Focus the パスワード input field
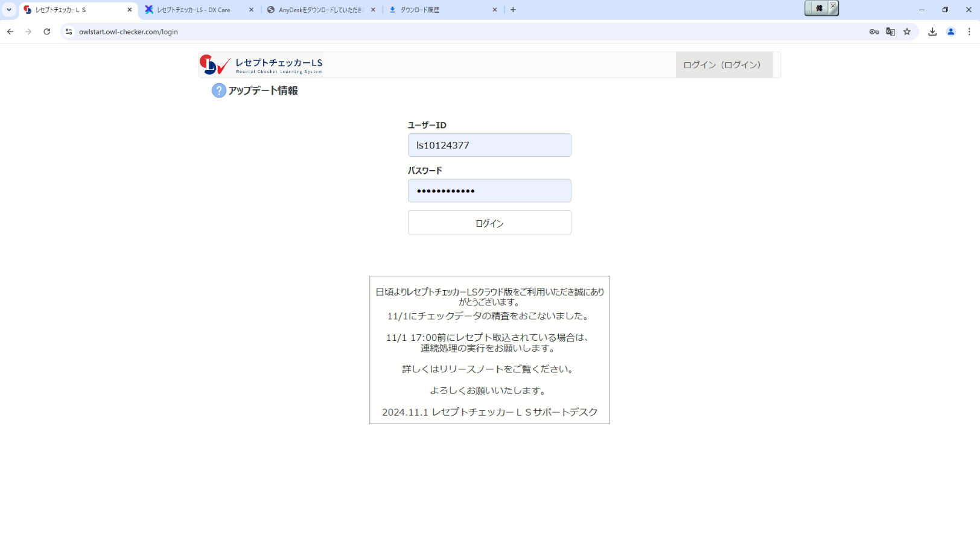The image size is (980, 534). (x=489, y=191)
